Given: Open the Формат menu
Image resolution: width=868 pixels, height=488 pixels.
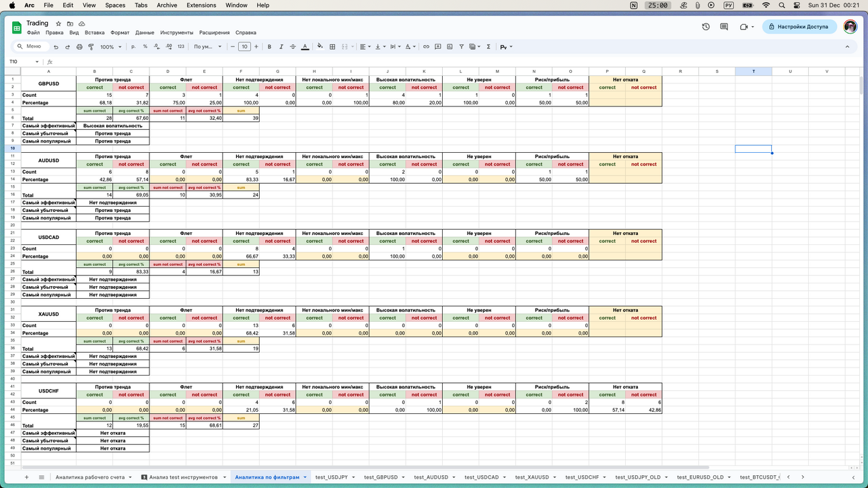Looking at the screenshot, I should pyautogui.click(x=120, y=32).
